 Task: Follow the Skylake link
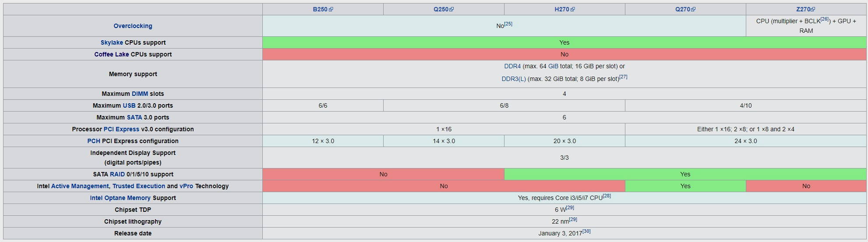[112, 42]
